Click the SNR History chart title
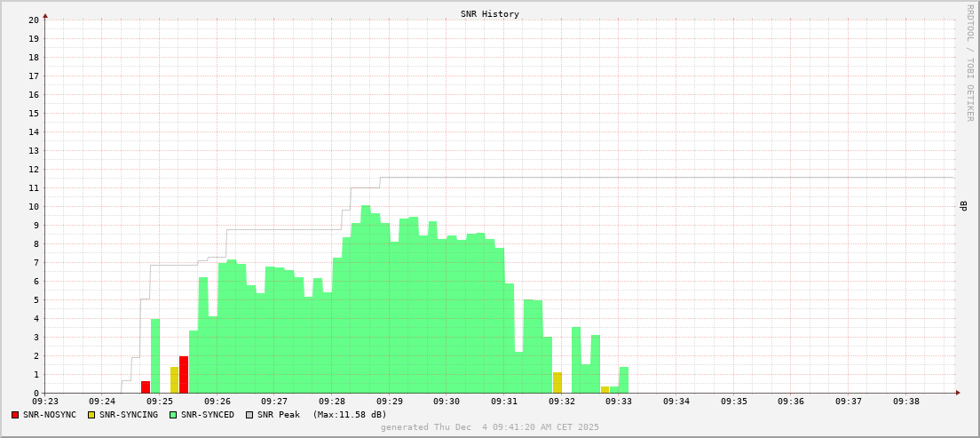Viewport: 980px width, 438px height. (x=490, y=14)
